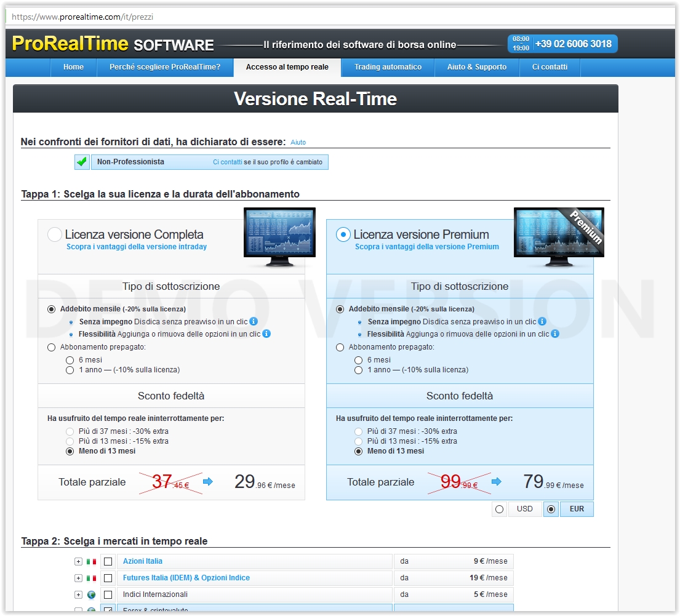Click the green checkmark Non-Professionista icon
This screenshot has height=616, width=680.
[x=82, y=162]
